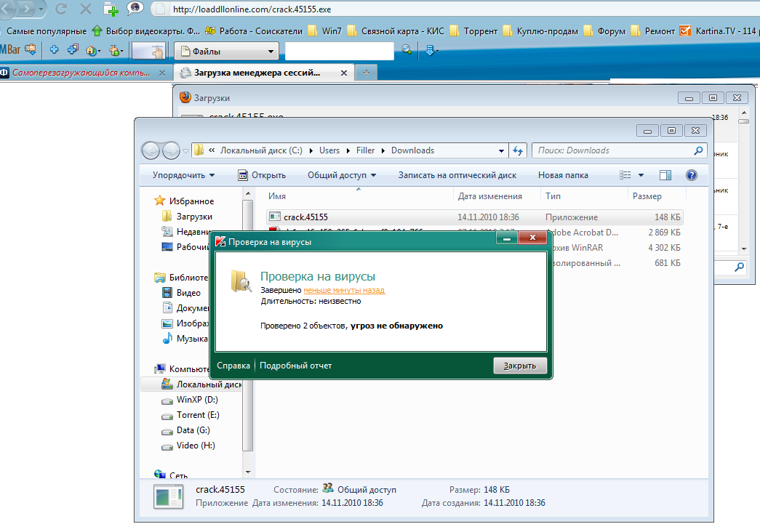This screenshot has height=532, width=760.
Task: Click browser reload icon
Action: pyautogui.click(x=61, y=9)
